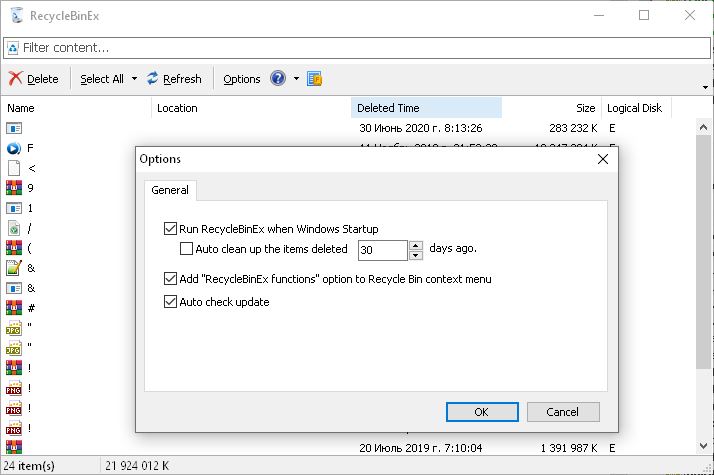This screenshot has width=714, height=475.
Task: Uncheck Run RecycleBinEx when Windows Startup
Action: [170, 228]
